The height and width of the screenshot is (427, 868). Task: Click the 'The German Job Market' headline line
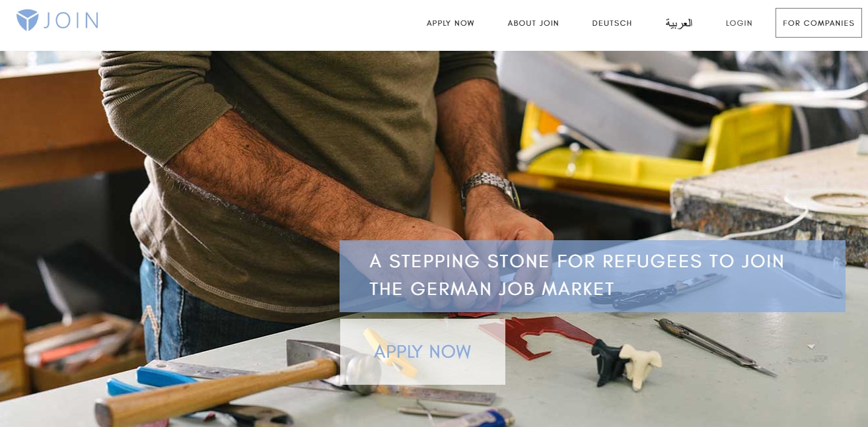(x=492, y=289)
